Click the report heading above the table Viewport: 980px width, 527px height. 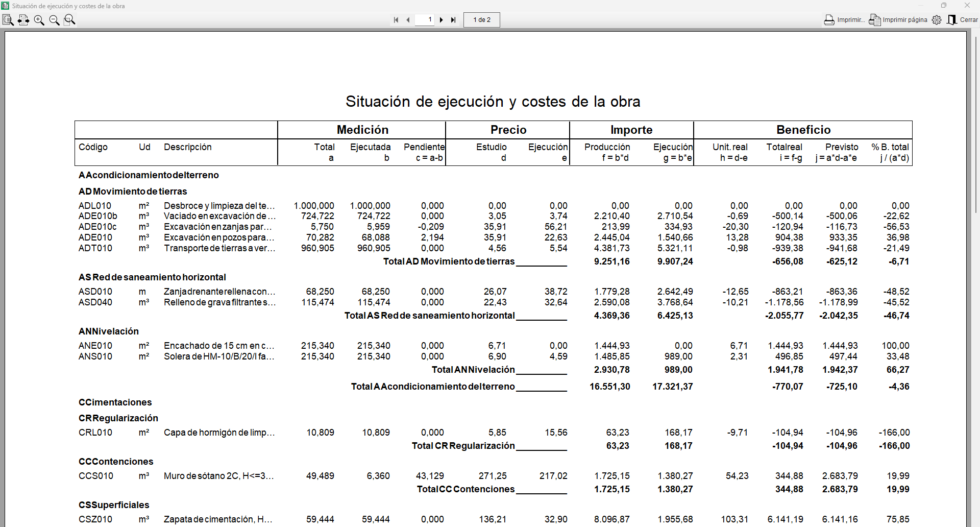click(x=493, y=102)
